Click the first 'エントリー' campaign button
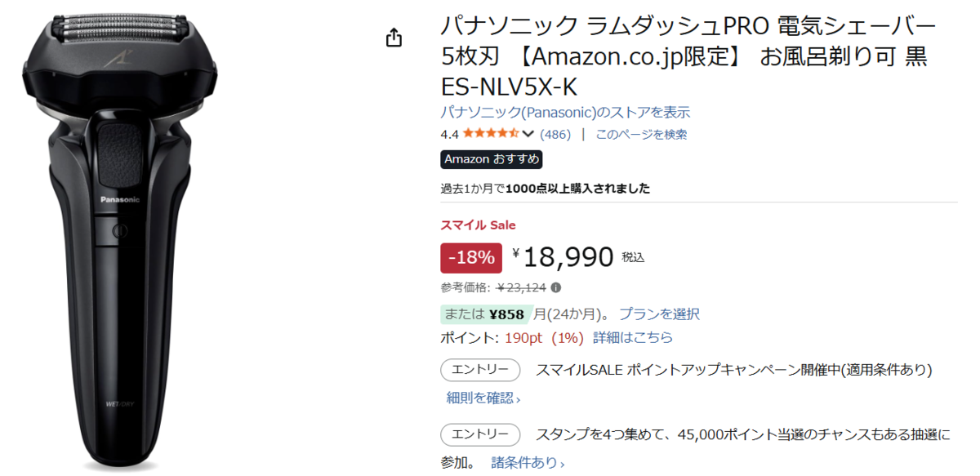The width and height of the screenshot is (980, 476). (x=480, y=370)
